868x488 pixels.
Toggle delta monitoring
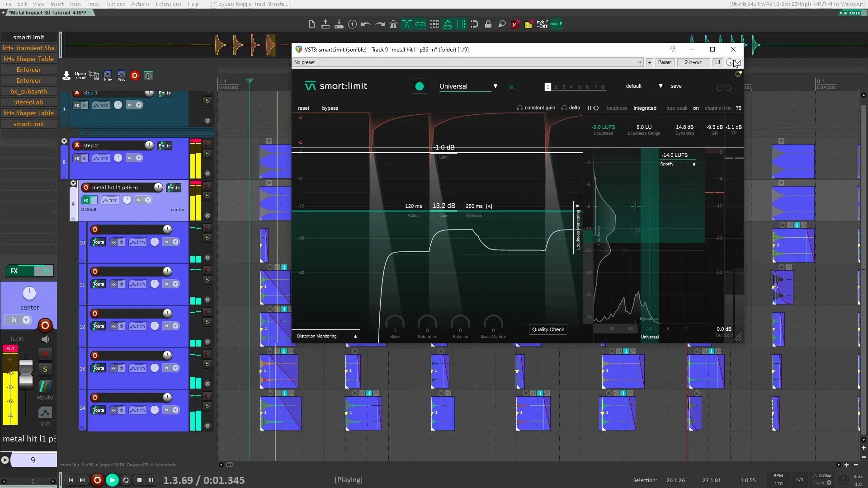(571, 108)
